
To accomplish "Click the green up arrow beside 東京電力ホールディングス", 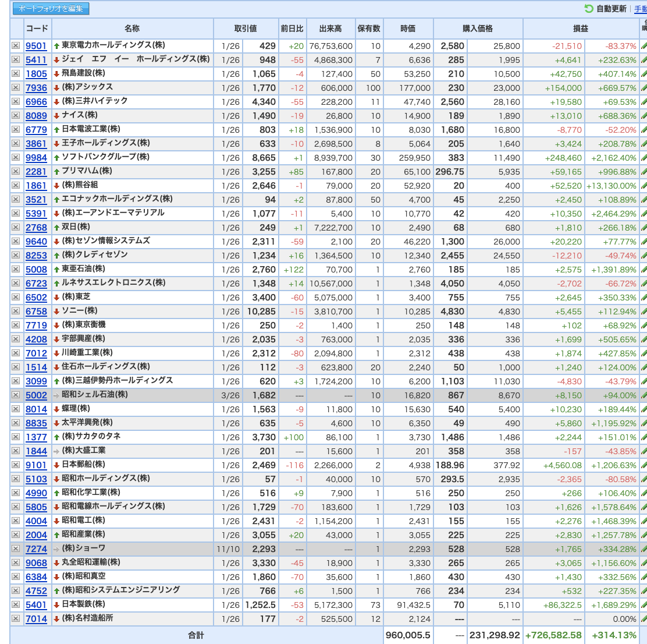I will [x=56, y=46].
